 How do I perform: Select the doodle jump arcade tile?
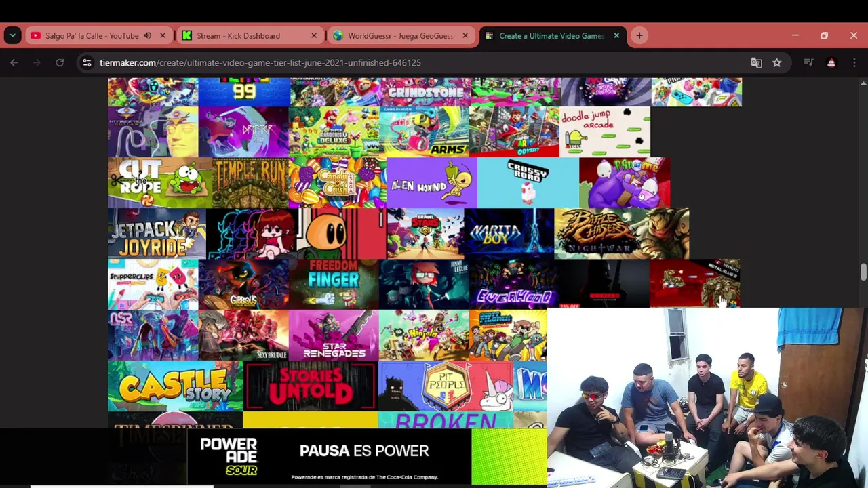click(x=605, y=131)
